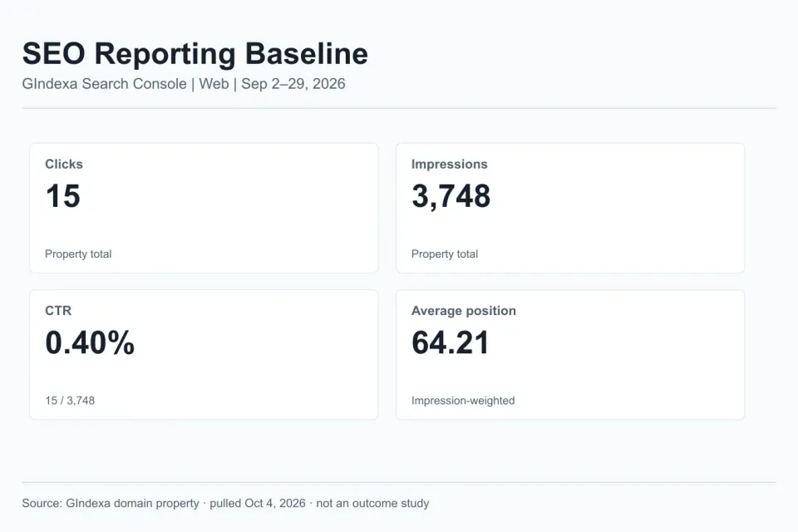Select the impressions value 3,748
This screenshot has height=532, width=798.
point(451,196)
